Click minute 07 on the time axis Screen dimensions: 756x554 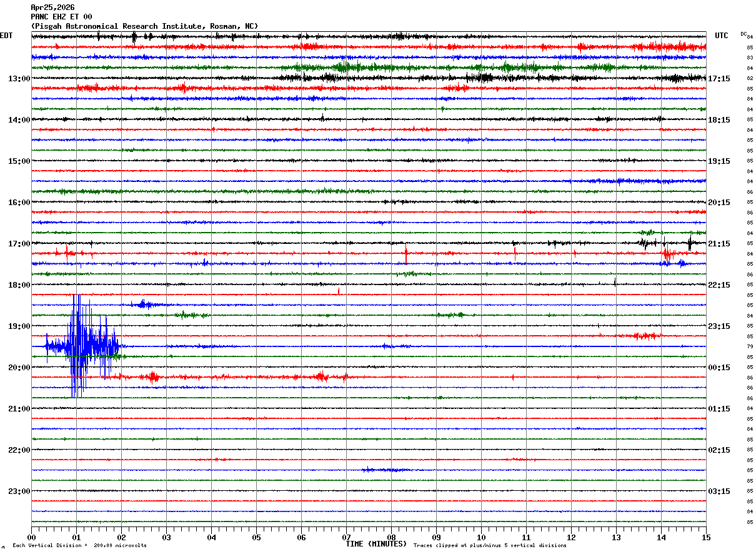point(346,538)
